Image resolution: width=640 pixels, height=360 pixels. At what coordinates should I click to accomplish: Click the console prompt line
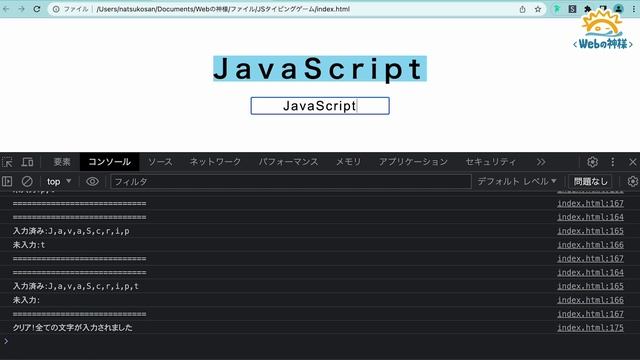tap(320, 341)
